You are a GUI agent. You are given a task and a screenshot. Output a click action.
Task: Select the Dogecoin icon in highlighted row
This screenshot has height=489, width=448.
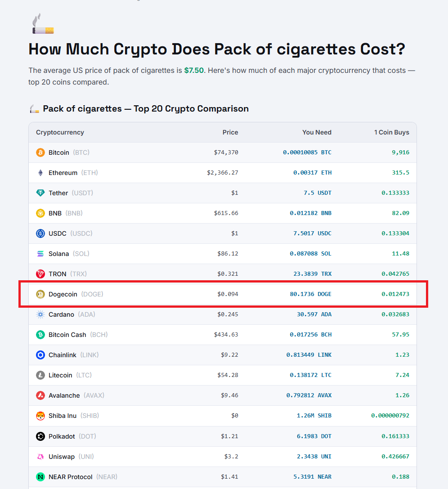[41, 294]
